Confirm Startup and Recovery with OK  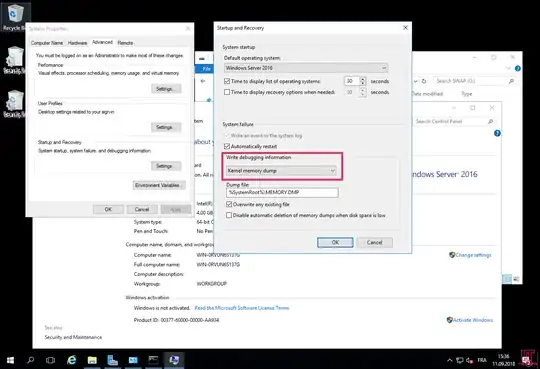[335, 243]
